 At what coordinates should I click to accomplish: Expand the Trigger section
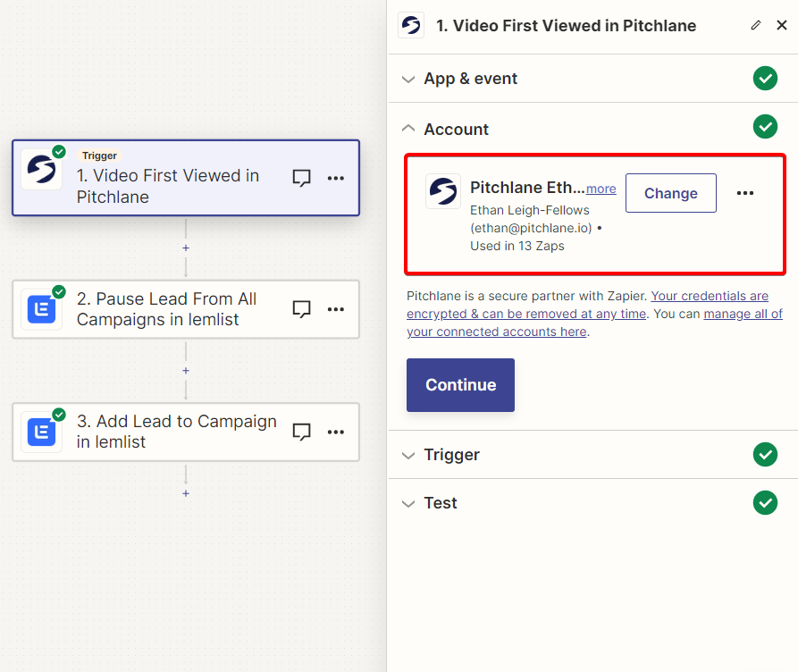408,456
